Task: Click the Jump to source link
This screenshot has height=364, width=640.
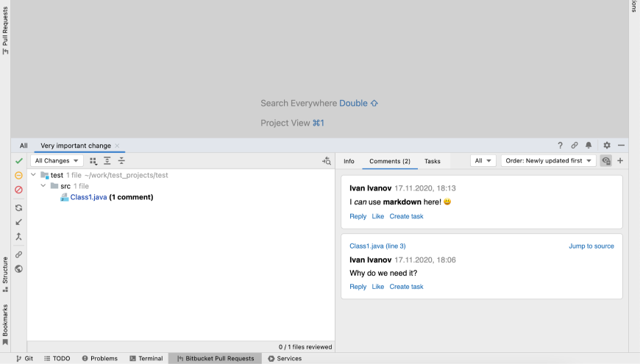Action: click(x=591, y=246)
